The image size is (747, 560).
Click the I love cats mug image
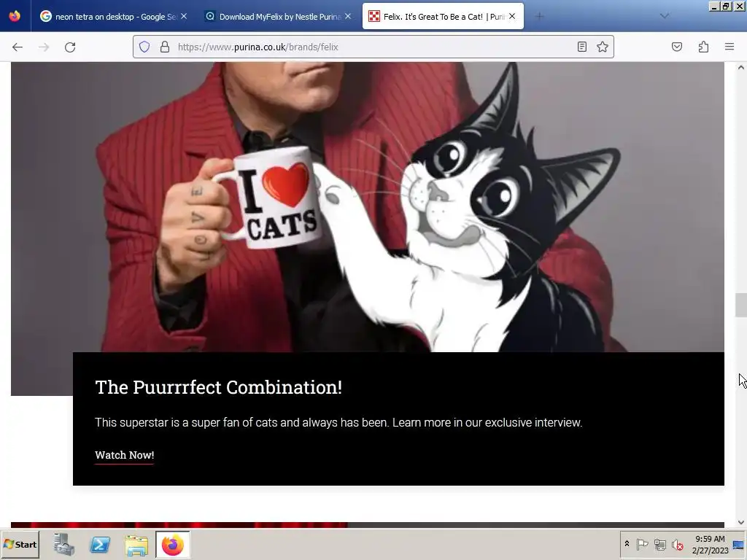click(x=269, y=198)
